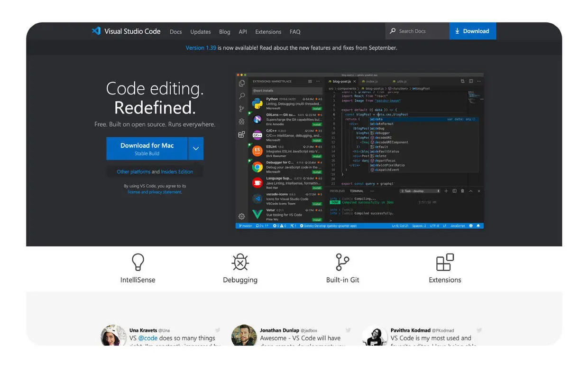588x368 pixels.
Task: Maximize the panel using the chevron-up icon
Action: point(471,191)
